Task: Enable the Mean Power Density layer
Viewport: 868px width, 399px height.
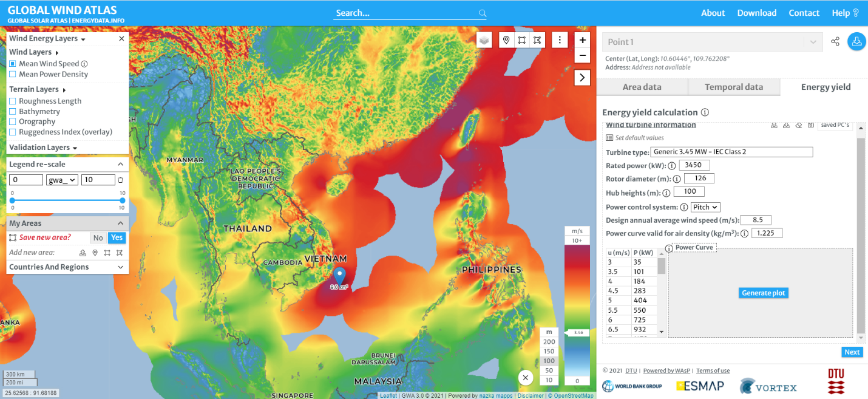Action: (13, 74)
